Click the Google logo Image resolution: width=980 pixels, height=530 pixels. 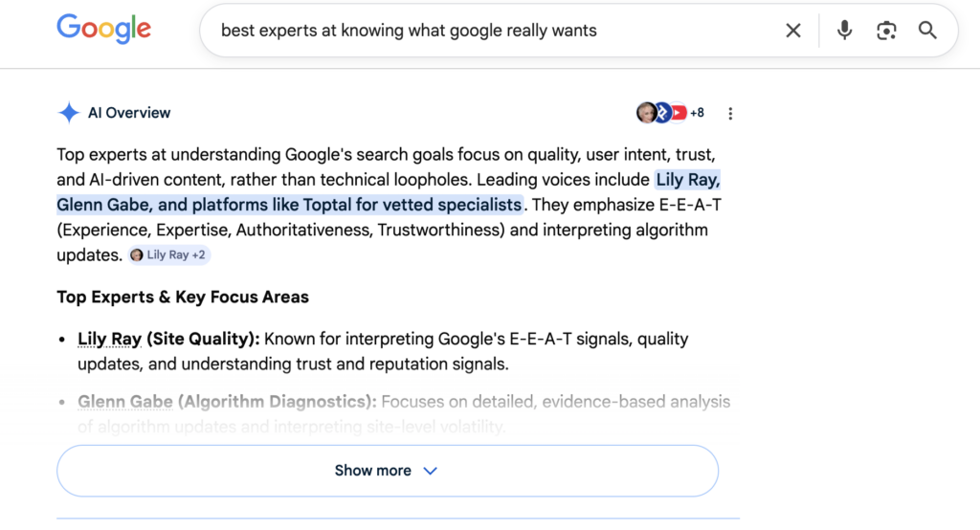[103, 30]
